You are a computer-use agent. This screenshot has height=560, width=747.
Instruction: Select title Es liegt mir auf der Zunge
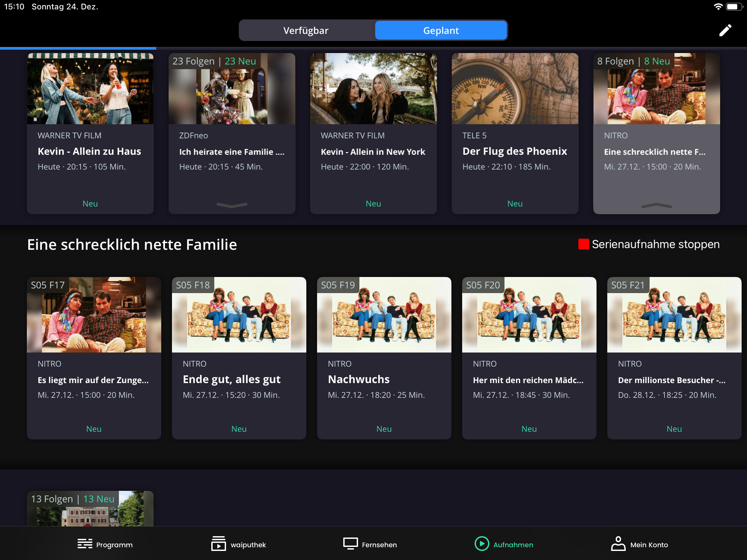coord(93,380)
